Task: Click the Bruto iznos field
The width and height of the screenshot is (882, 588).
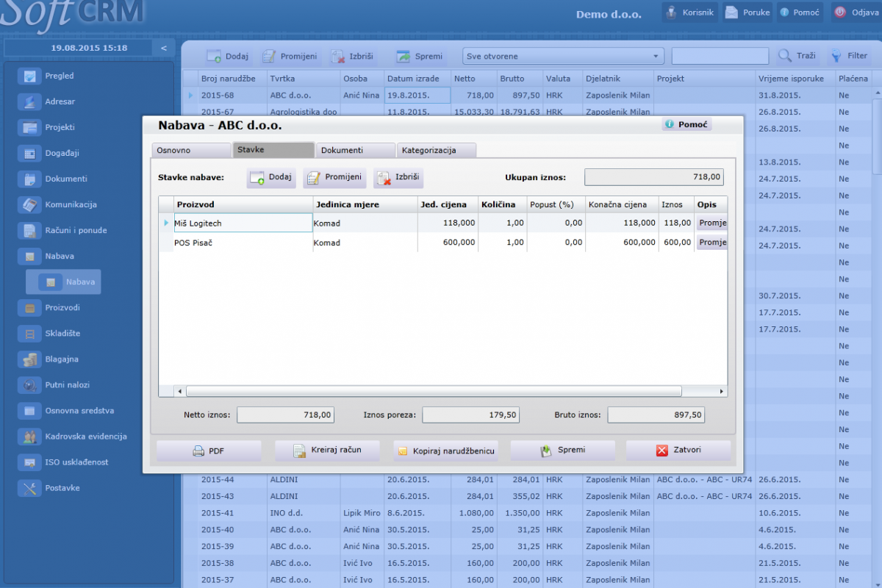Action: (x=656, y=415)
